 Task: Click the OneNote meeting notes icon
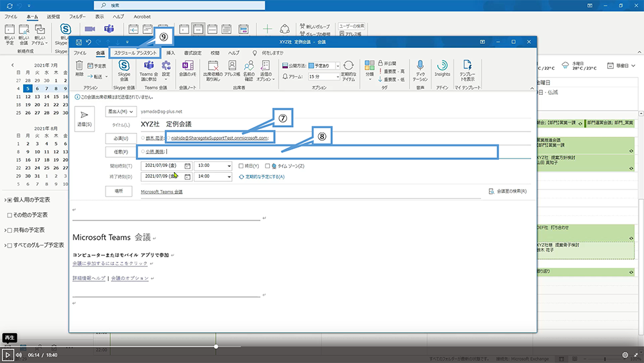point(187,65)
